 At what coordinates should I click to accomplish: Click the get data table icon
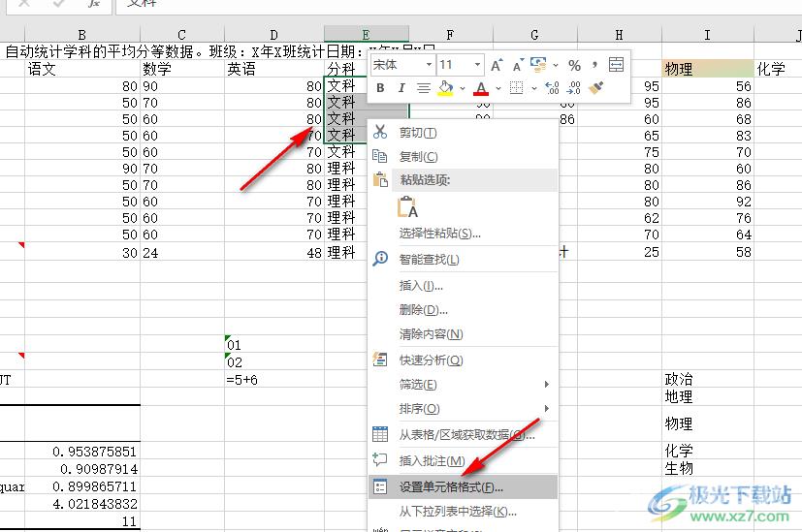point(380,434)
